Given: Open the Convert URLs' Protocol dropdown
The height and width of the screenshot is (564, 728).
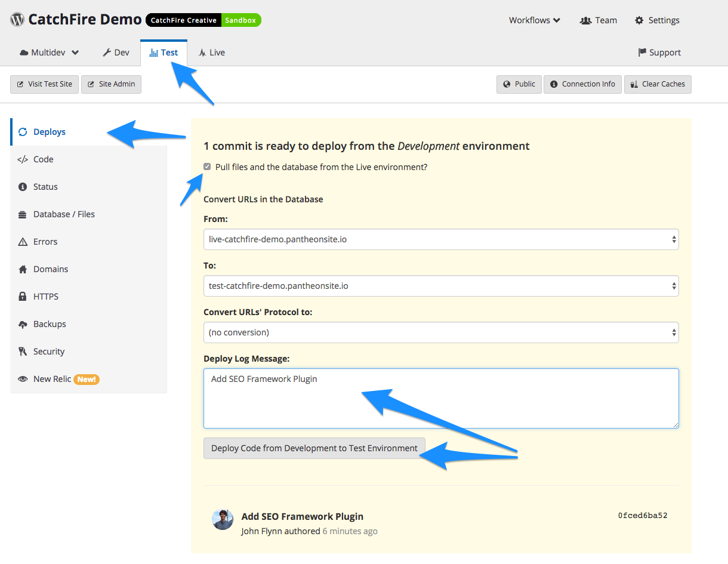Looking at the screenshot, I should [441, 332].
